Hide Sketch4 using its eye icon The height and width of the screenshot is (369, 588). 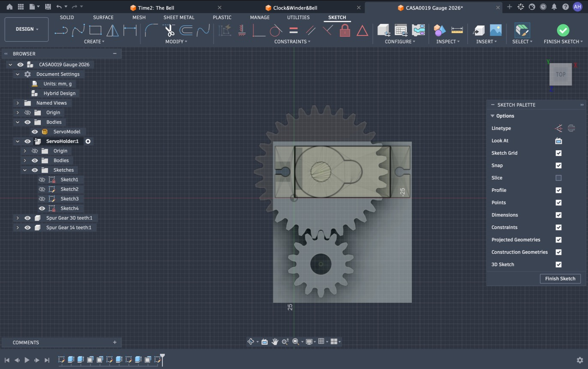pos(42,208)
